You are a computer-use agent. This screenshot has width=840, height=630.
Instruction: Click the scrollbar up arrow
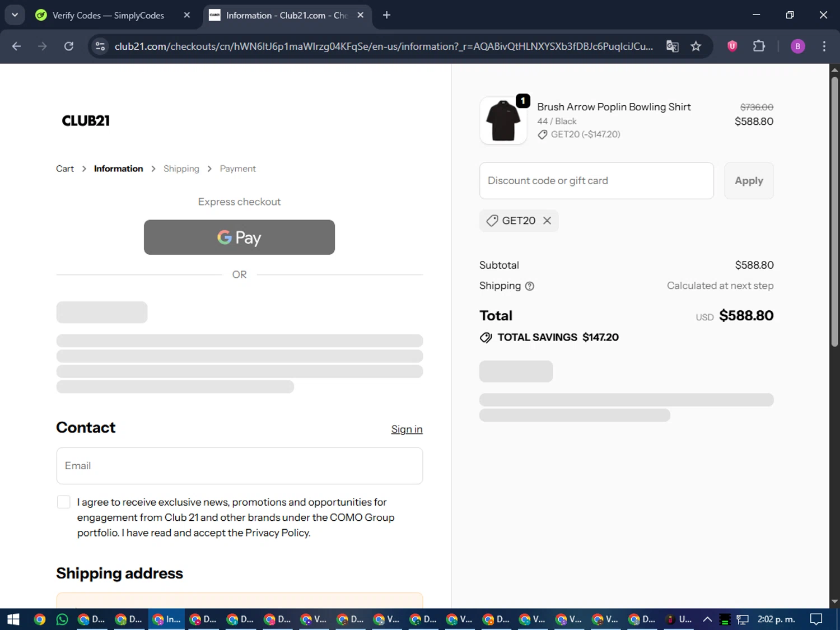834,69
